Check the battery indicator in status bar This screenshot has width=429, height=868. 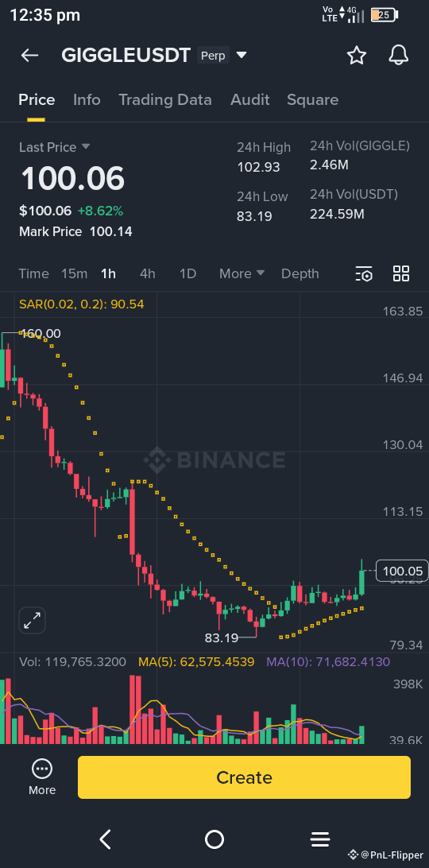(x=384, y=15)
